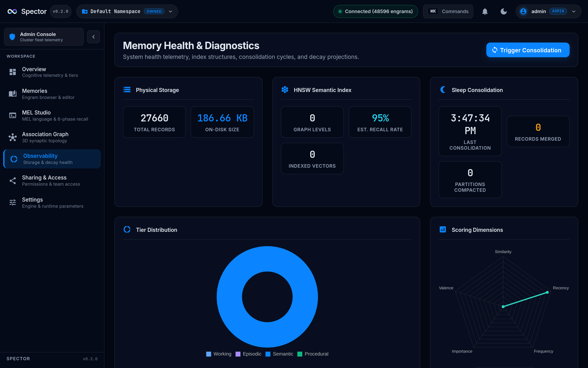Click the Tier Distribution ring icon
Image resolution: width=588 pixels, height=368 pixels.
click(x=127, y=230)
